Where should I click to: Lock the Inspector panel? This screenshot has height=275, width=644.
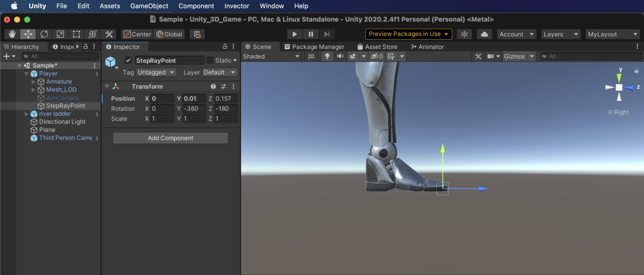pos(225,47)
